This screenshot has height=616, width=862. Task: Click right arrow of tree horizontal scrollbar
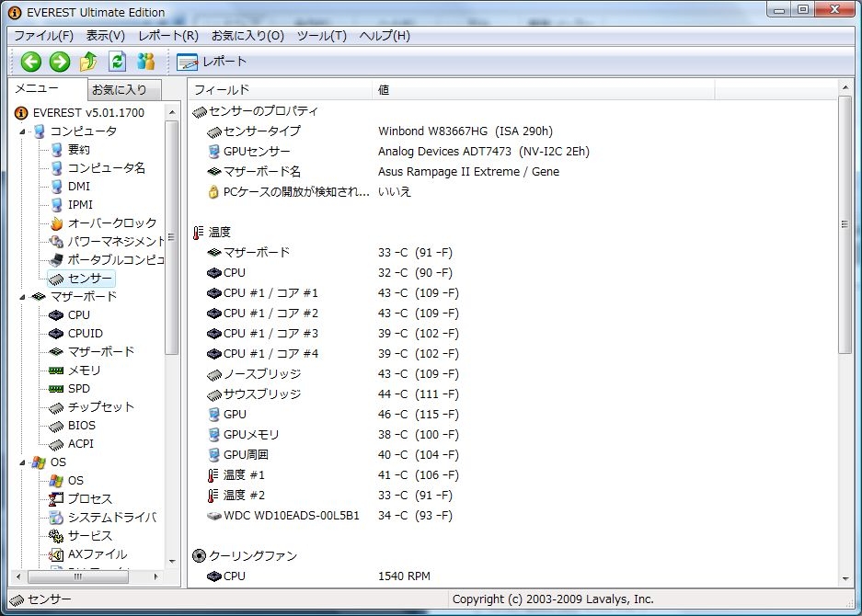click(156, 576)
